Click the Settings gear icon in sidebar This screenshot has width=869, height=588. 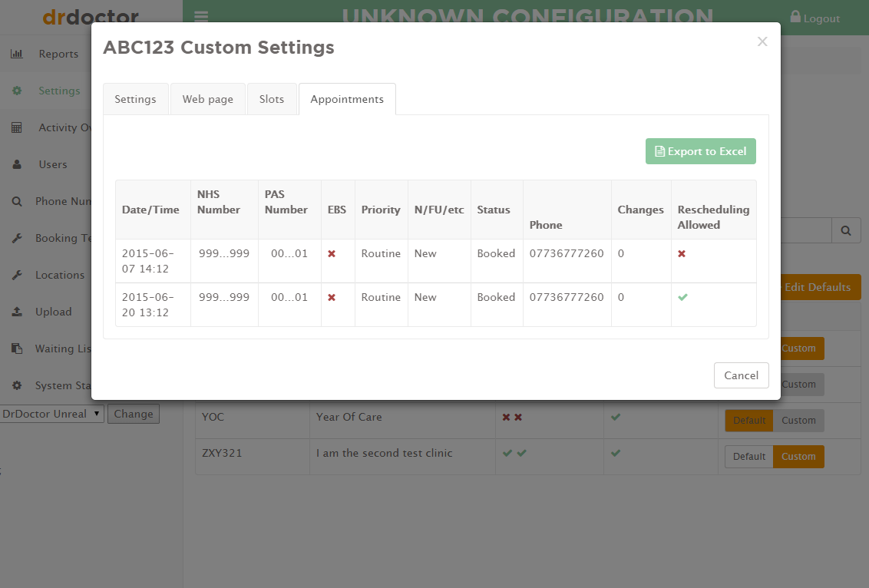click(x=17, y=91)
